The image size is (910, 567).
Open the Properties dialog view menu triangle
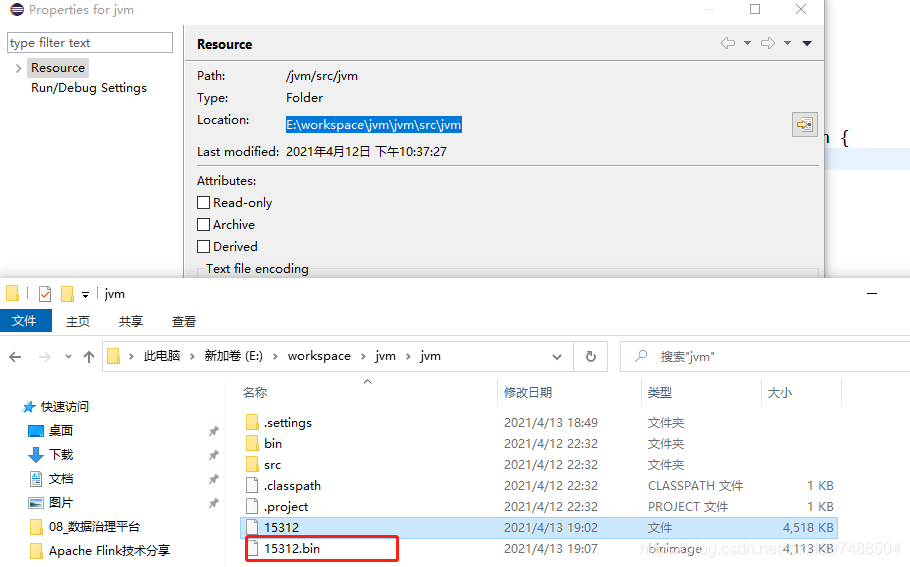(807, 43)
